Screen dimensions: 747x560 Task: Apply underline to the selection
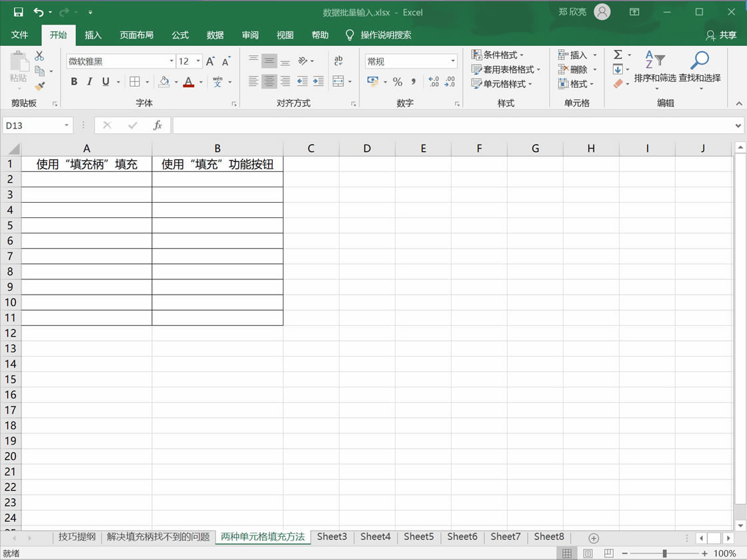pos(105,81)
